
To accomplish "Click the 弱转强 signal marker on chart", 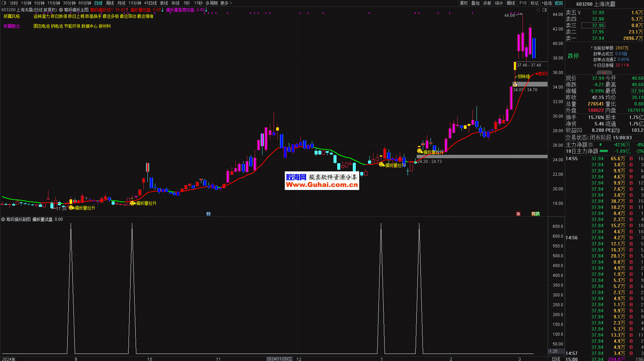I will click(523, 77).
